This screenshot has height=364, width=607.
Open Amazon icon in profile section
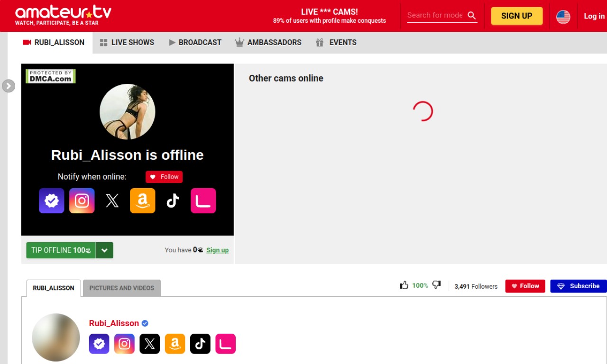tap(175, 344)
